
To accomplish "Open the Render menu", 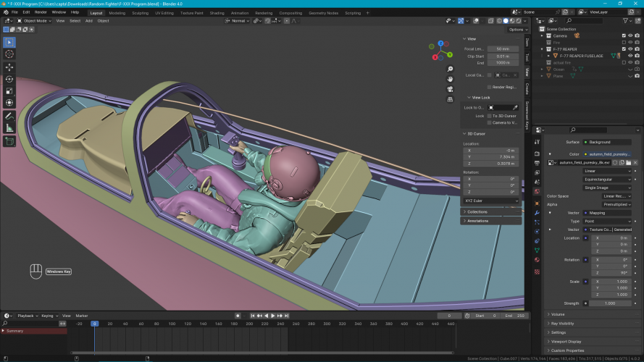I will click(x=41, y=12).
